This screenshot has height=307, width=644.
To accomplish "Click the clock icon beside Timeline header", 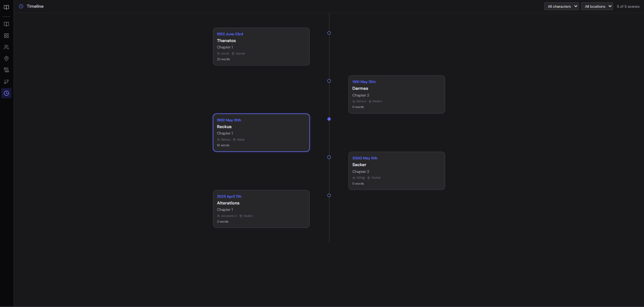I will coord(21,6).
